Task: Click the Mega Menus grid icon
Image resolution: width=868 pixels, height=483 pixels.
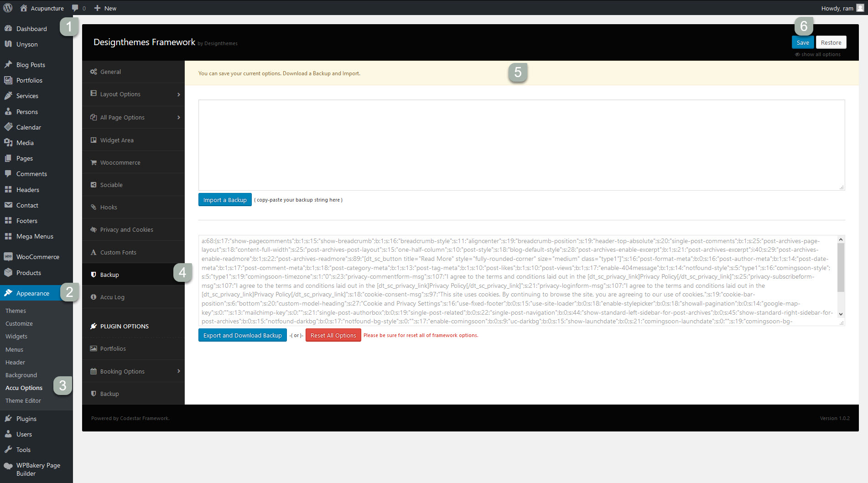Action: pos(8,236)
